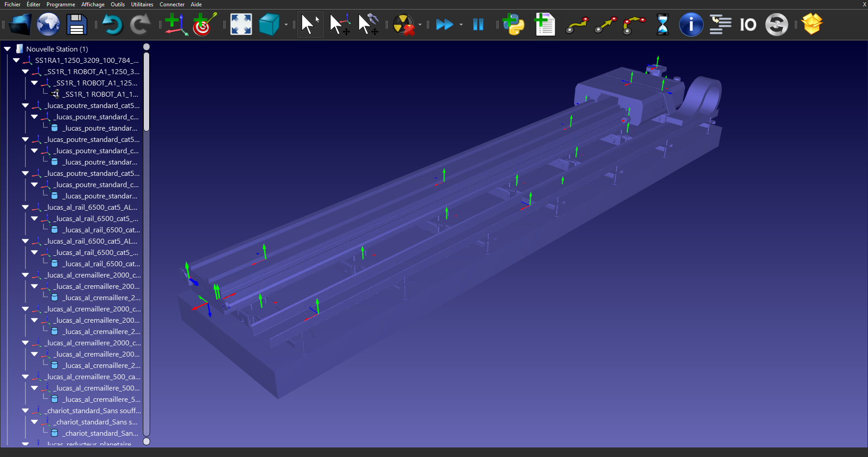Screen dimensions: 868x457
Task: Undo the last action
Action: (112, 24)
